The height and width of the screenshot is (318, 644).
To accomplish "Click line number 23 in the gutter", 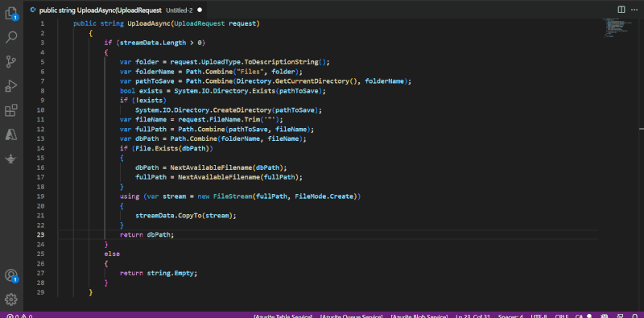I will [41, 234].
